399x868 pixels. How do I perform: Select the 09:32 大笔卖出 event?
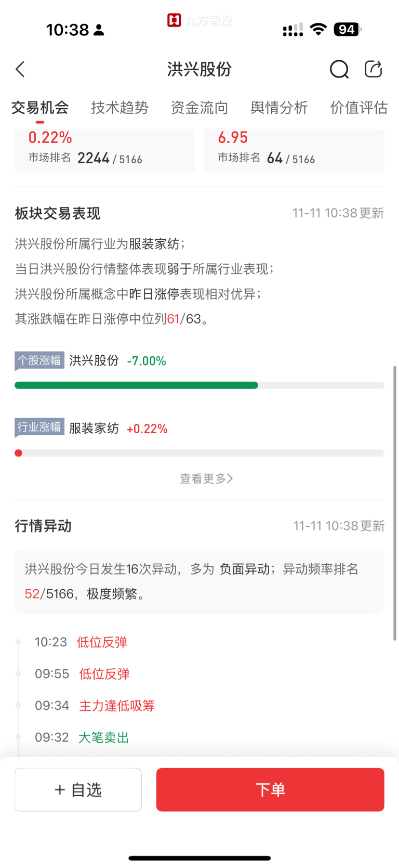click(x=103, y=737)
